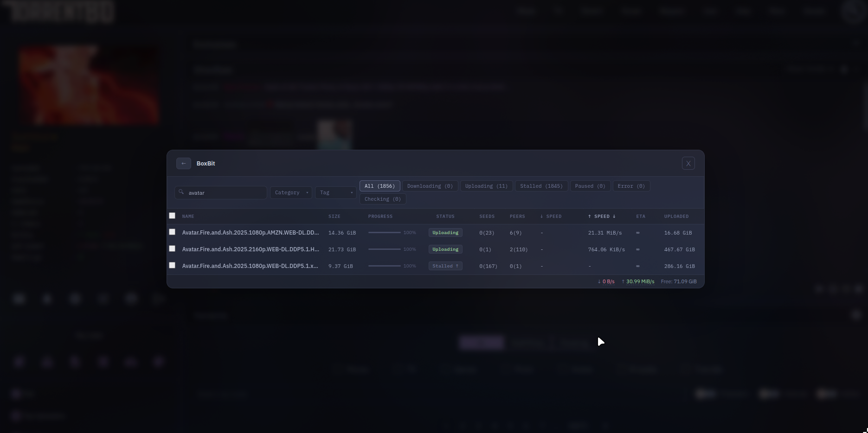Screen dimensions: 868x433
Task: Click Free: 71.09 GiB disk indicator
Action: 679,281
